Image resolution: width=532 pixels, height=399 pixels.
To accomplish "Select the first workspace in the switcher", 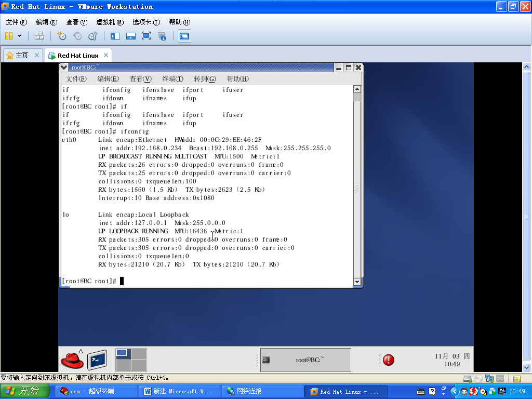I will click(124, 354).
